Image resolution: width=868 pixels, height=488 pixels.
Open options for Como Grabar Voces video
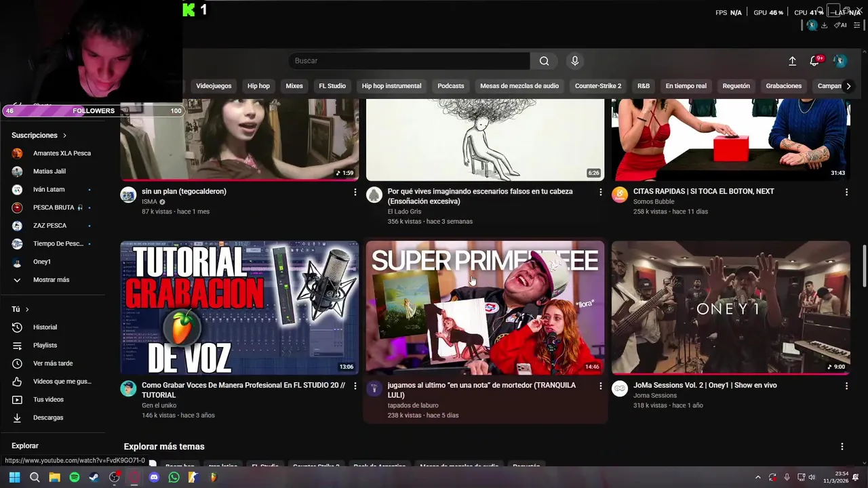pos(355,386)
